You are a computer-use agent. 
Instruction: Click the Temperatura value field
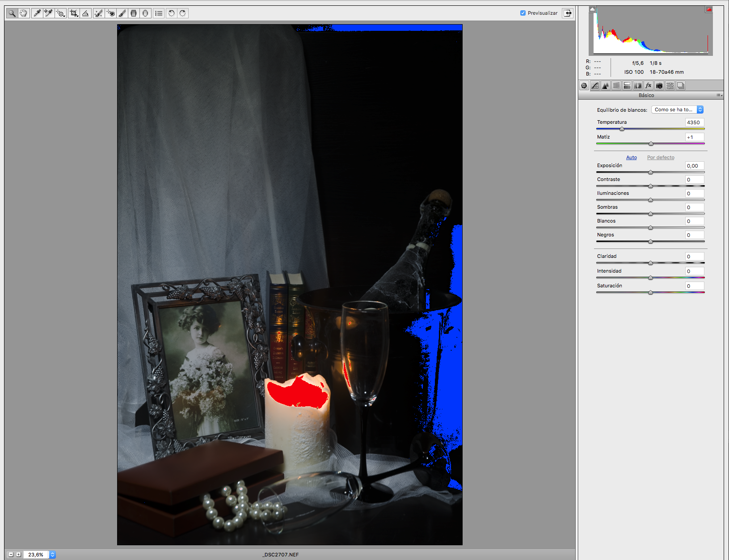pyautogui.click(x=694, y=122)
